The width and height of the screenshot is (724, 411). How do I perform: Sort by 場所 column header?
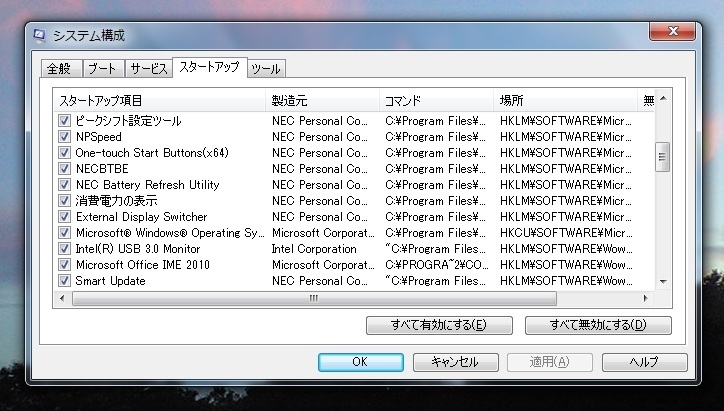(565, 100)
